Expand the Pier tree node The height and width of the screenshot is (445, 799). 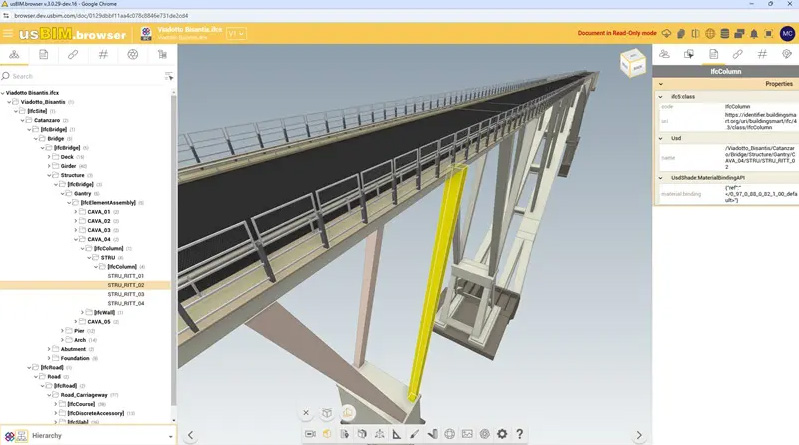coord(62,331)
